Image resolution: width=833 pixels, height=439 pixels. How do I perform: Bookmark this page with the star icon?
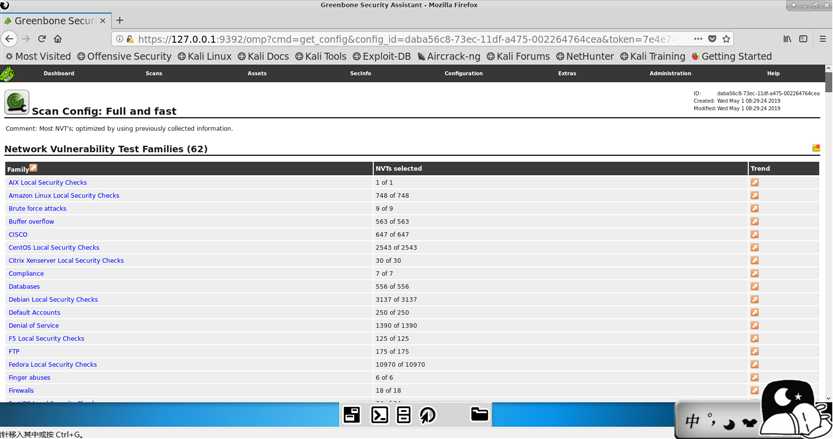(x=726, y=39)
